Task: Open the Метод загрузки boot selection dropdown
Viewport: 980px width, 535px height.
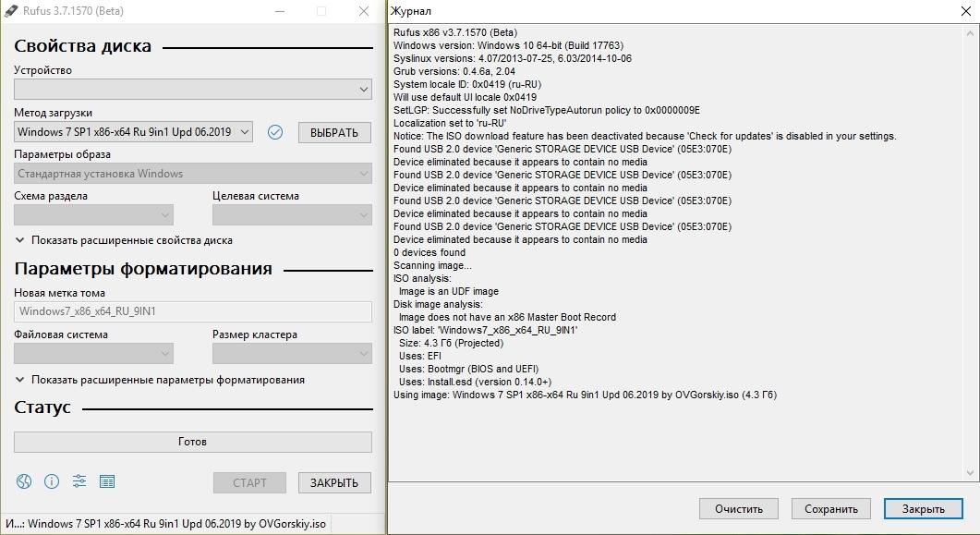Action: coord(133,132)
